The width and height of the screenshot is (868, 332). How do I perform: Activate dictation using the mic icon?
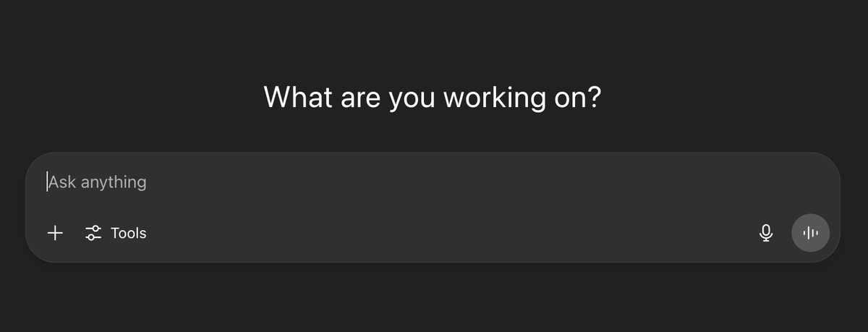(x=766, y=233)
